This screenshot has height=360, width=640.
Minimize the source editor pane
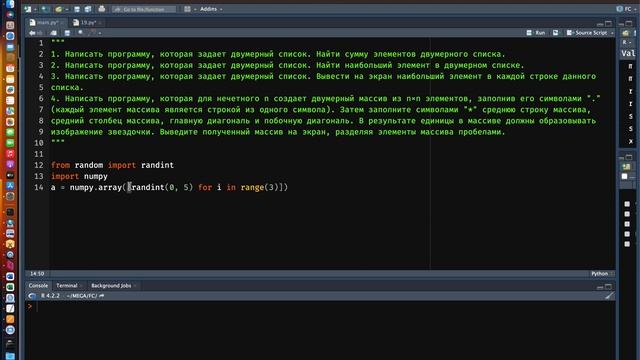600,24
